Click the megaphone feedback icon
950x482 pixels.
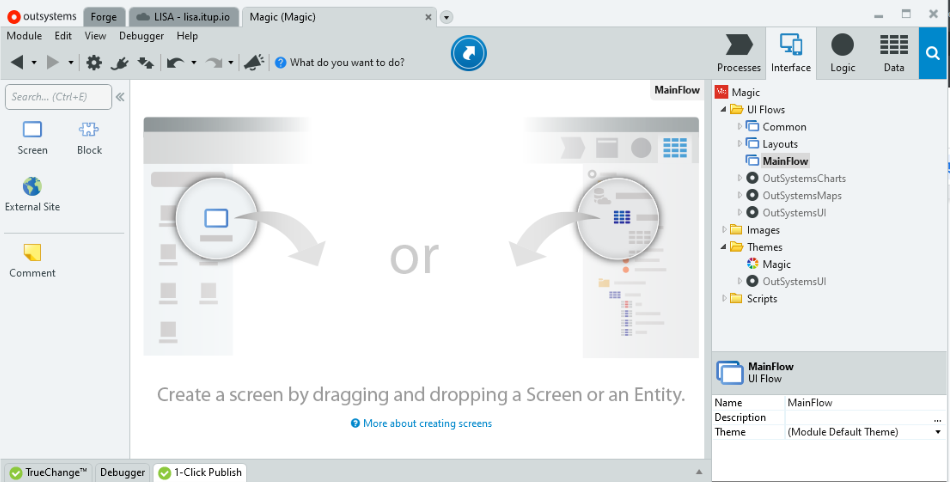pyautogui.click(x=254, y=62)
